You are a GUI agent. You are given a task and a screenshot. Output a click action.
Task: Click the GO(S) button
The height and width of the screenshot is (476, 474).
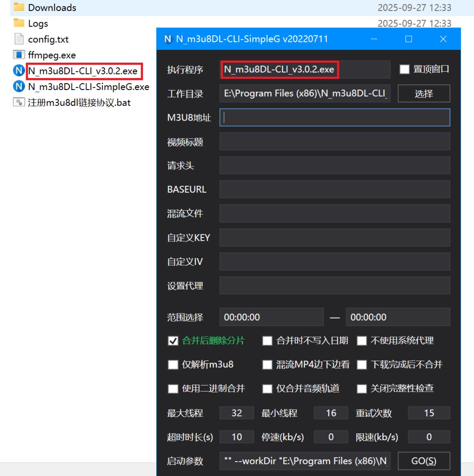click(x=424, y=461)
